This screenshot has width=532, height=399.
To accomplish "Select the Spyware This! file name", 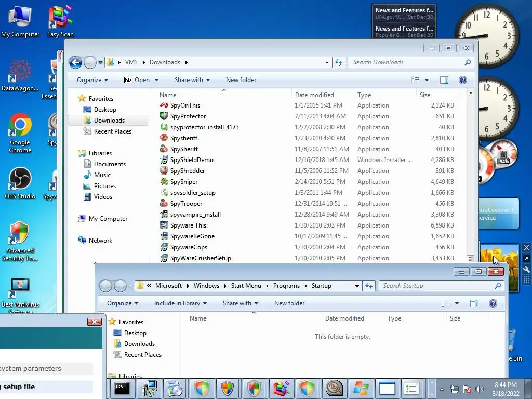I will [x=189, y=225].
